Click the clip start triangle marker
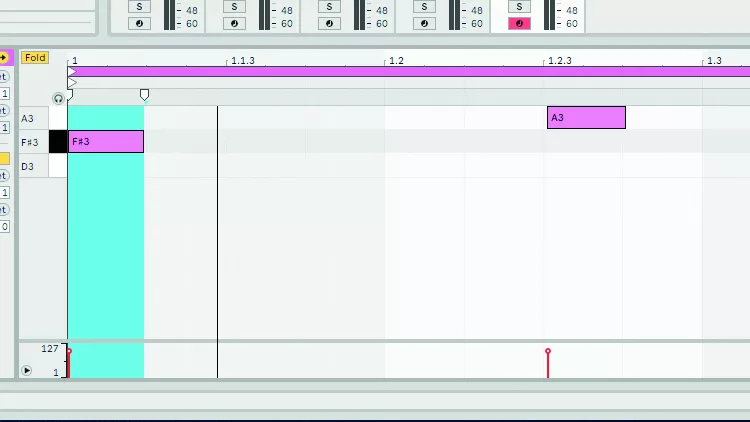Viewport: 750px width, 422px height. [x=72, y=82]
